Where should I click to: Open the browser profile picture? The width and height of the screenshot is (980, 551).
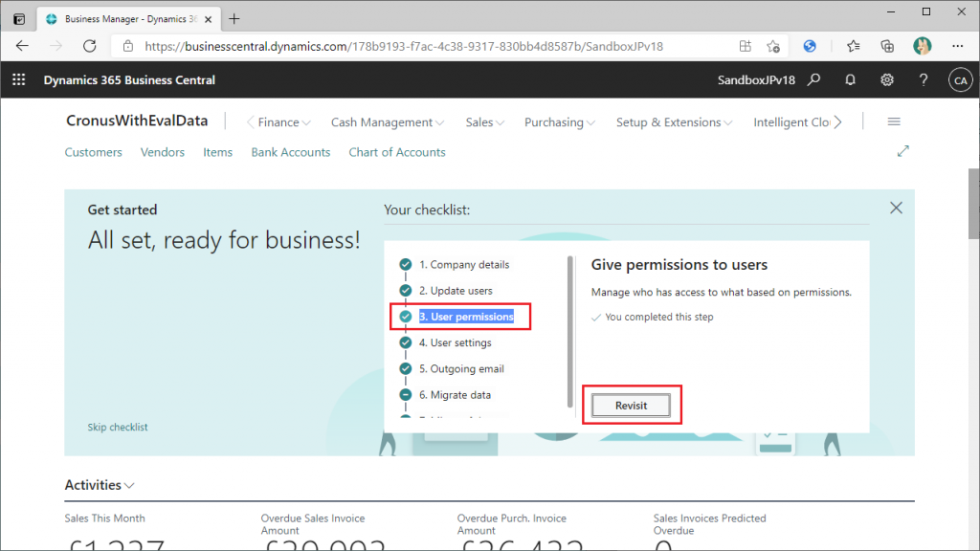[922, 46]
